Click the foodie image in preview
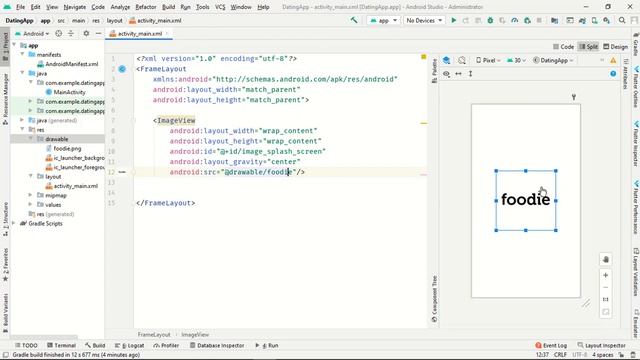The width and height of the screenshot is (640, 360). pos(526,200)
